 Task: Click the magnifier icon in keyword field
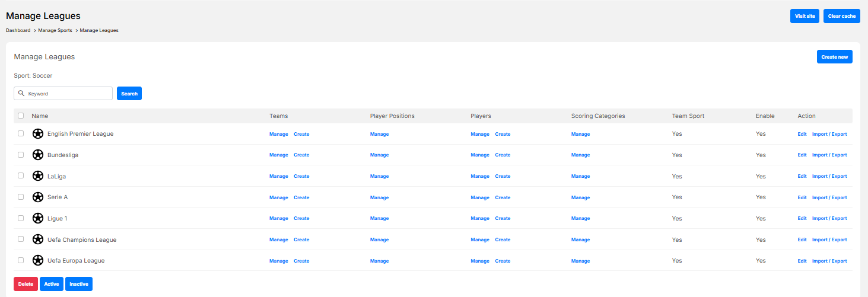tap(21, 94)
